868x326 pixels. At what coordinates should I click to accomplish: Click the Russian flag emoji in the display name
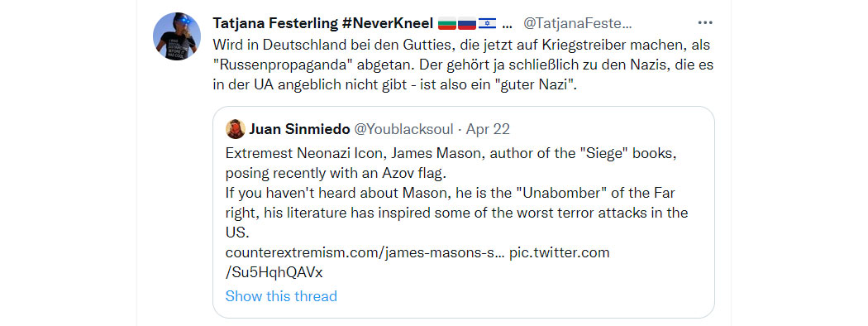467,24
